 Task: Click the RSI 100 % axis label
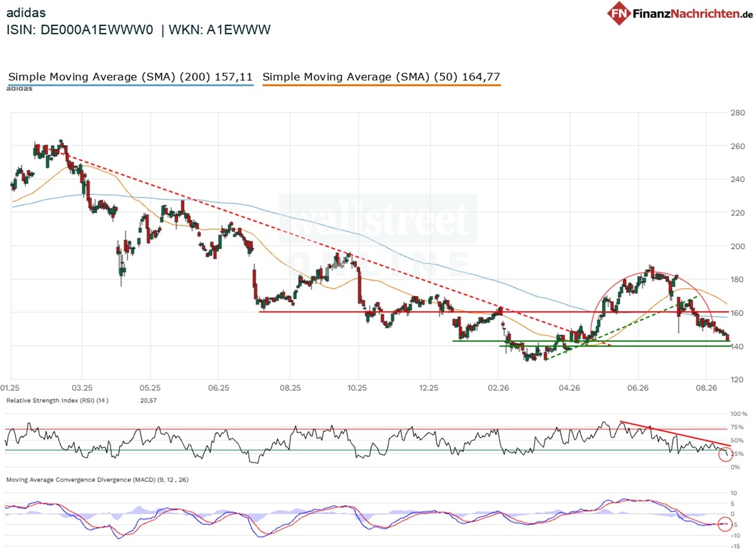point(739,414)
